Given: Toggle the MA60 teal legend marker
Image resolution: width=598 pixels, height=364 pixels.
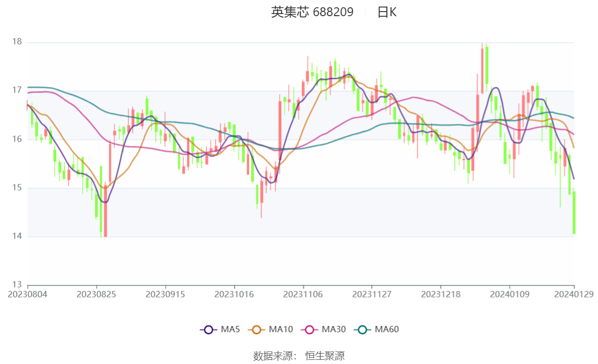Looking at the screenshot, I should 363,330.
